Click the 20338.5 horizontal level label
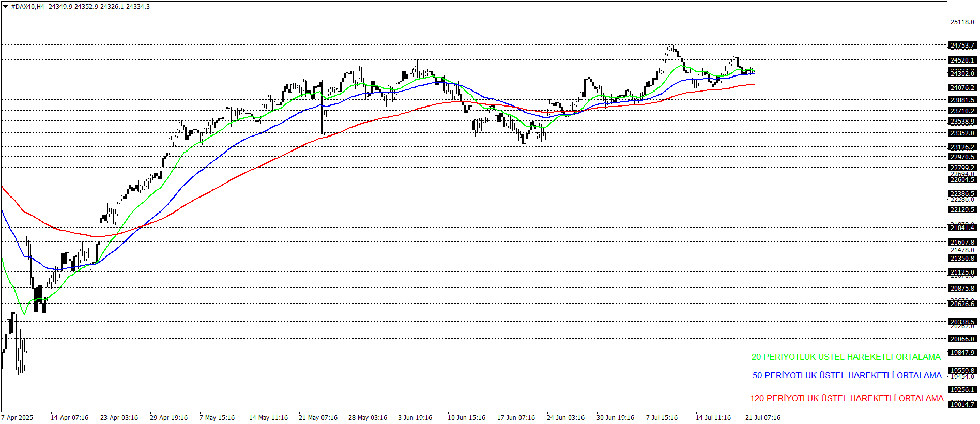 (x=962, y=322)
